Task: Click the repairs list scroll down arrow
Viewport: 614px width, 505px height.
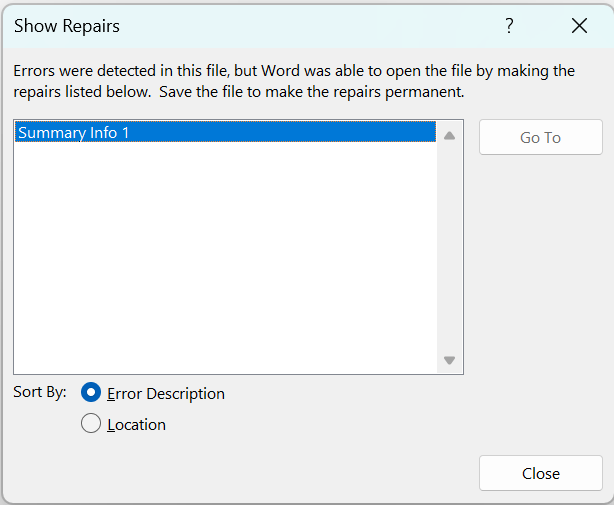Action: [x=450, y=360]
